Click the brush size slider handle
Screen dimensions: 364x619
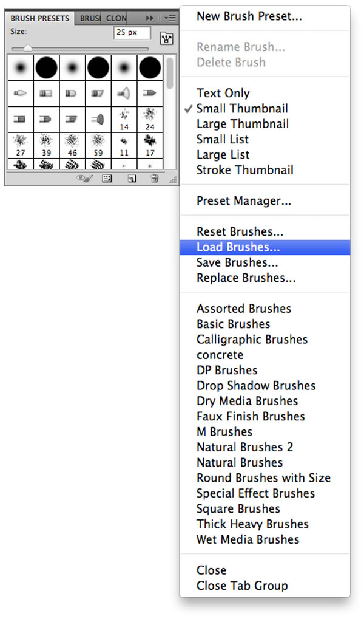pyautogui.click(x=28, y=48)
